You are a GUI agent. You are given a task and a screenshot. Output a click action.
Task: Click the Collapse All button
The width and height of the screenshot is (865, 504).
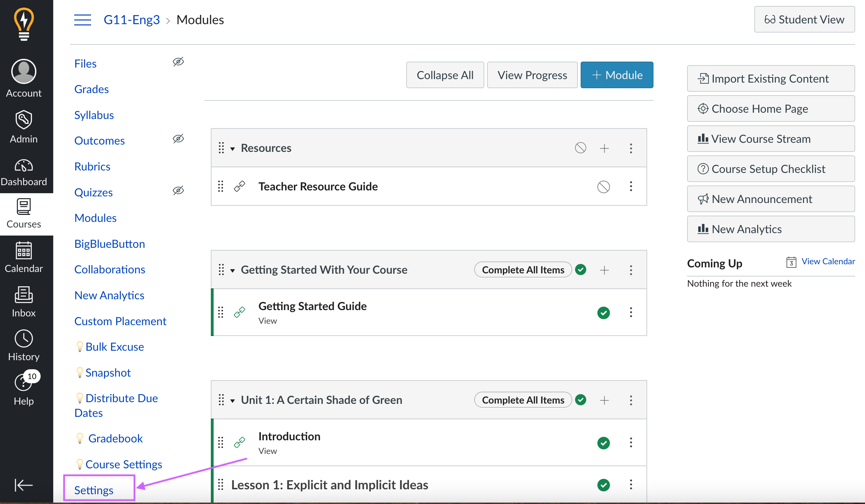[x=445, y=75]
